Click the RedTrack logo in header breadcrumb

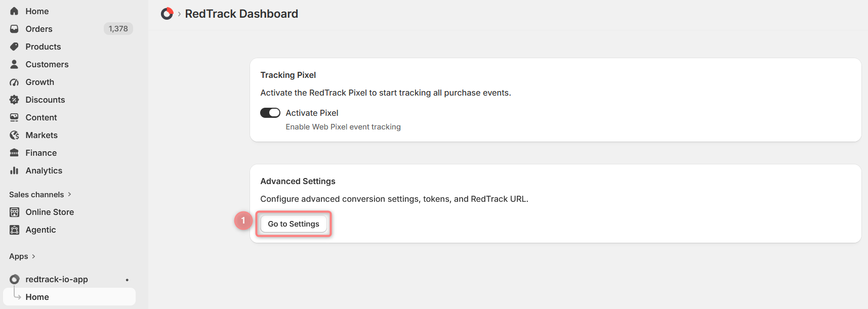tap(167, 14)
